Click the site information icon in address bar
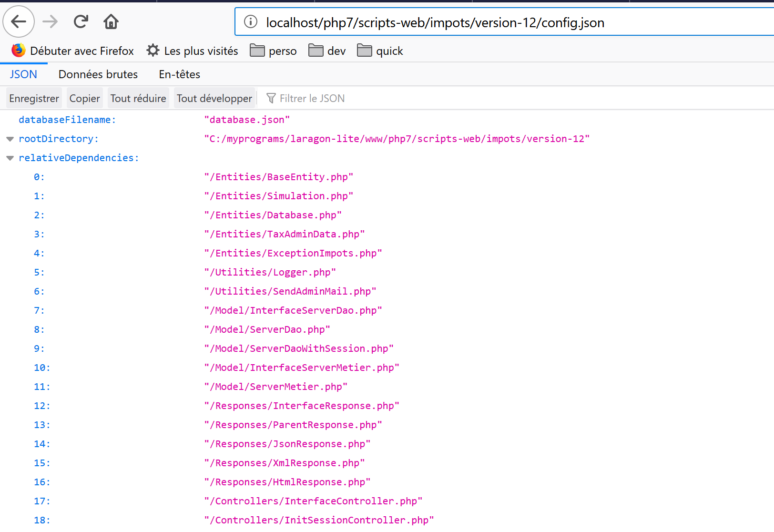This screenshot has height=532, width=774. (251, 22)
